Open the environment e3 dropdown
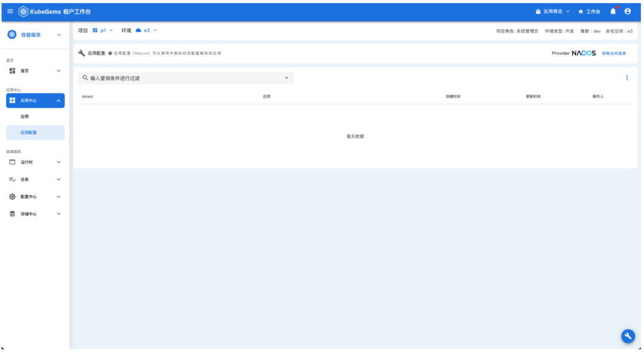644x357 pixels. [155, 30]
